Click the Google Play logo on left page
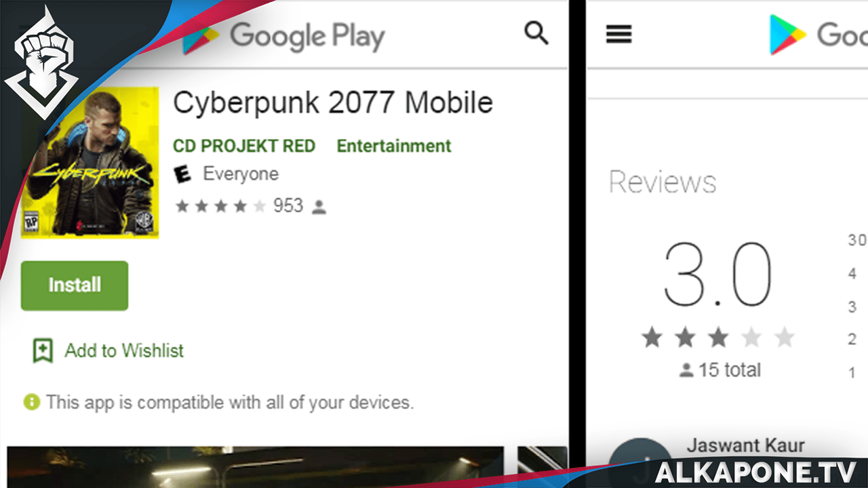The height and width of the screenshot is (488, 868). pyautogui.click(x=284, y=35)
